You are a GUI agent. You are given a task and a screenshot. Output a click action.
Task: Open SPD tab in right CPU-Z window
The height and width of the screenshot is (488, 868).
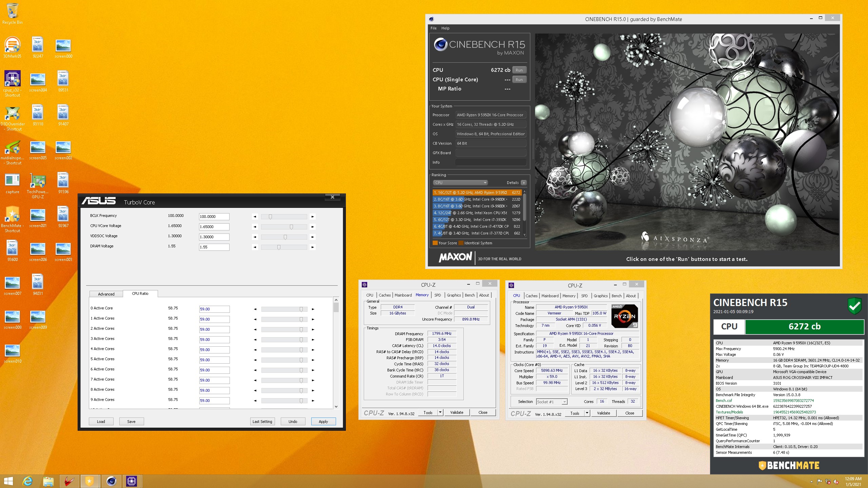[584, 296]
